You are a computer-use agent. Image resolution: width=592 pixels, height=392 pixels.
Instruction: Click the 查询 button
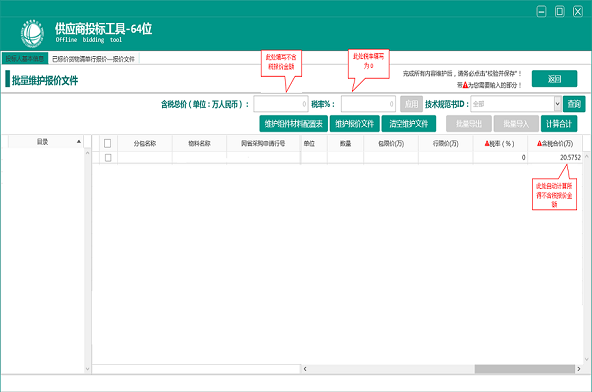[x=574, y=104]
